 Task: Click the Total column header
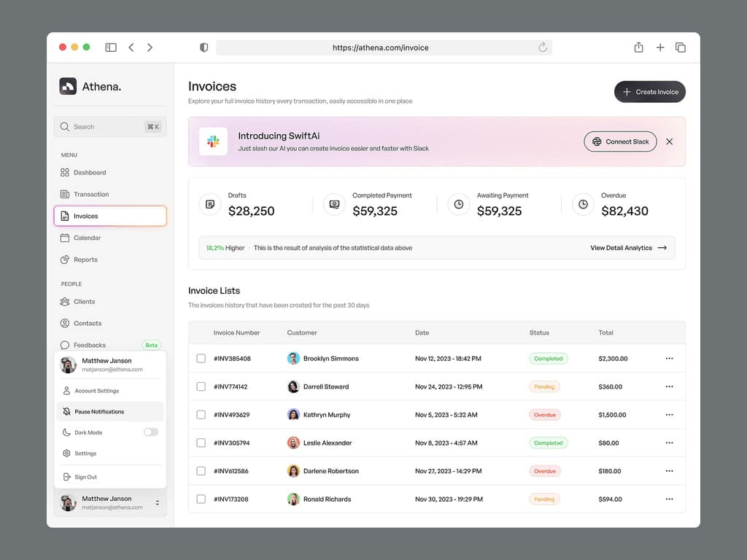[x=606, y=332]
